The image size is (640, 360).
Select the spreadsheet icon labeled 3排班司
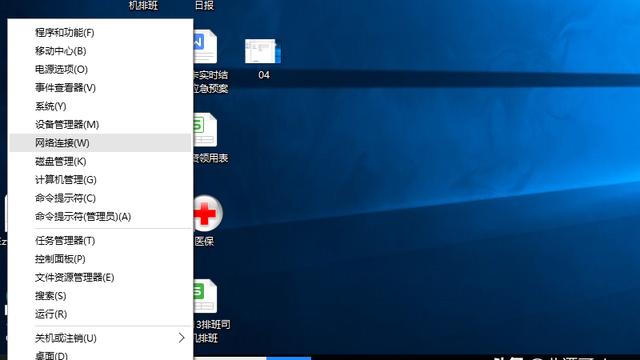[x=205, y=296]
